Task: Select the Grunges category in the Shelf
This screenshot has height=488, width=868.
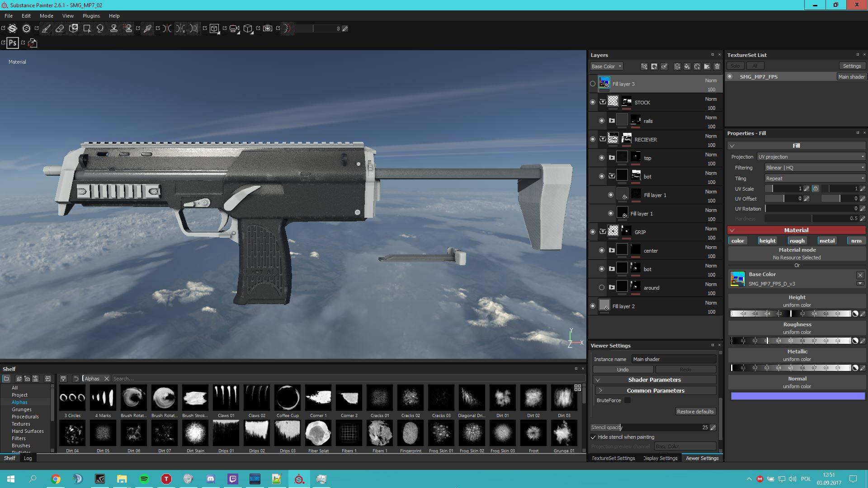Action: tap(22, 409)
